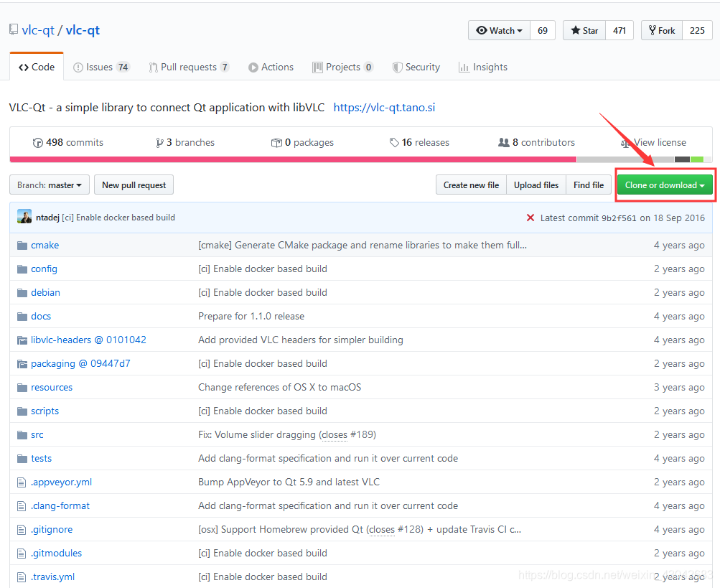Image resolution: width=720 pixels, height=588 pixels.
Task: Select the Code tab icon
Action: click(24, 66)
